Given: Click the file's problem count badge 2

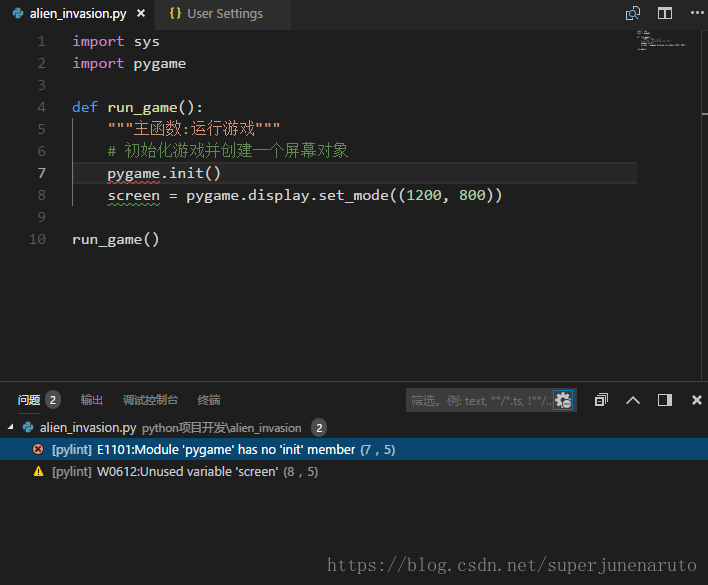Looking at the screenshot, I should coord(319,427).
